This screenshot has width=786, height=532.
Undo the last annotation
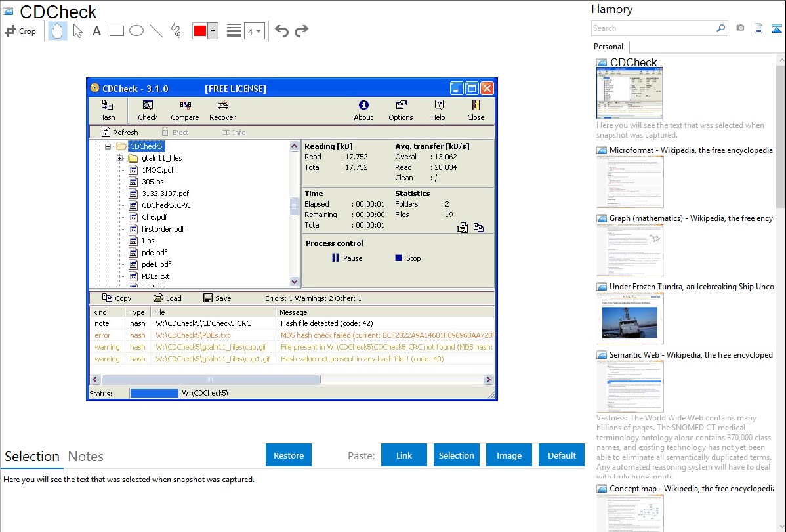point(281,31)
